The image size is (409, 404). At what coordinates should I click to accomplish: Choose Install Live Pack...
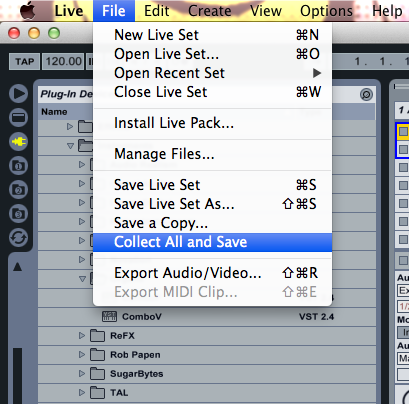tap(213, 123)
